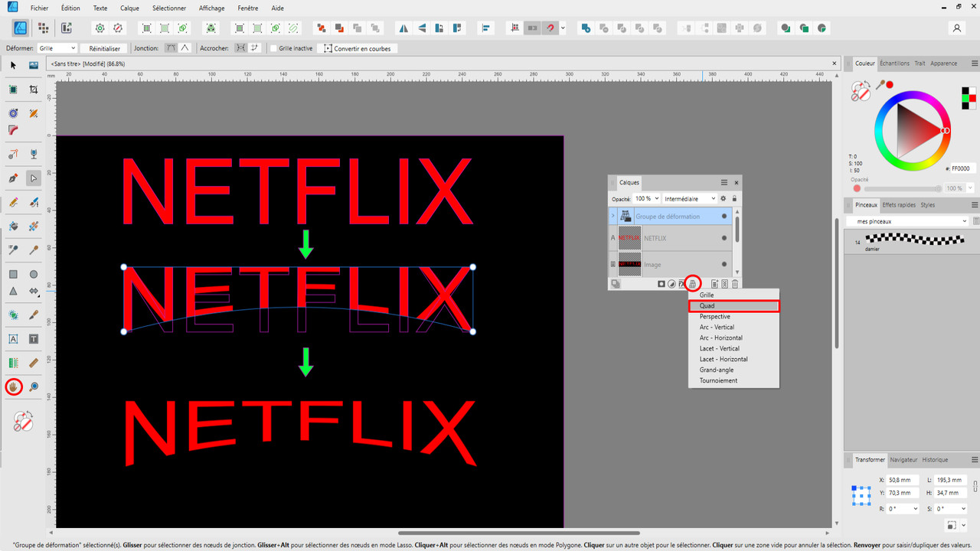Image resolution: width=980 pixels, height=551 pixels.
Task: Open the layer opacity dropdown
Action: (x=655, y=199)
